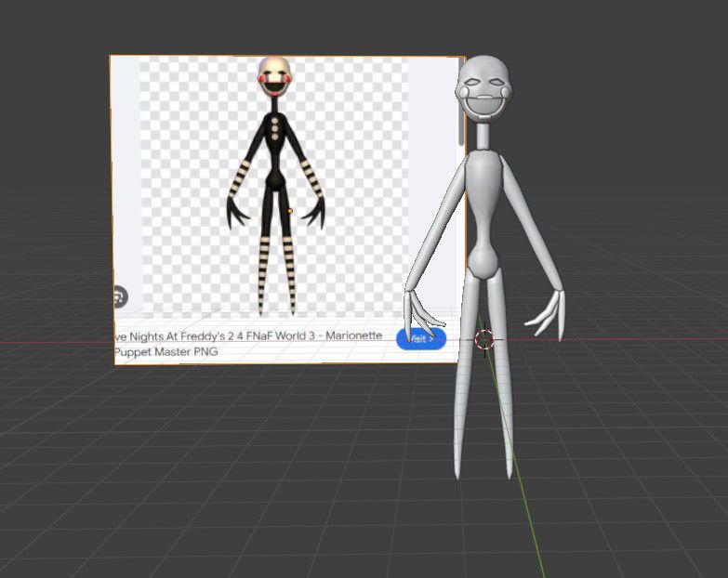Screen dimensions: 728x578
Task: Click the red-white 3D cursor
Action: click(x=484, y=339)
